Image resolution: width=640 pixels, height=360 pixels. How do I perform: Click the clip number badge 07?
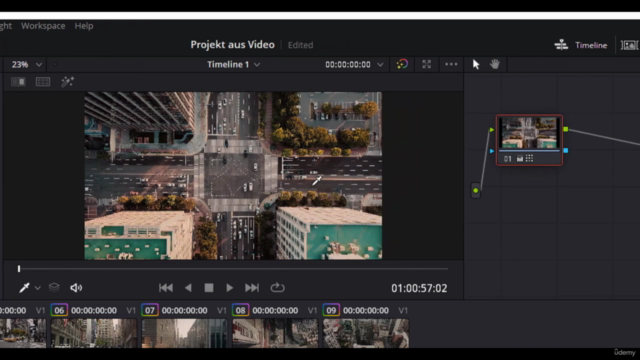(150, 310)
